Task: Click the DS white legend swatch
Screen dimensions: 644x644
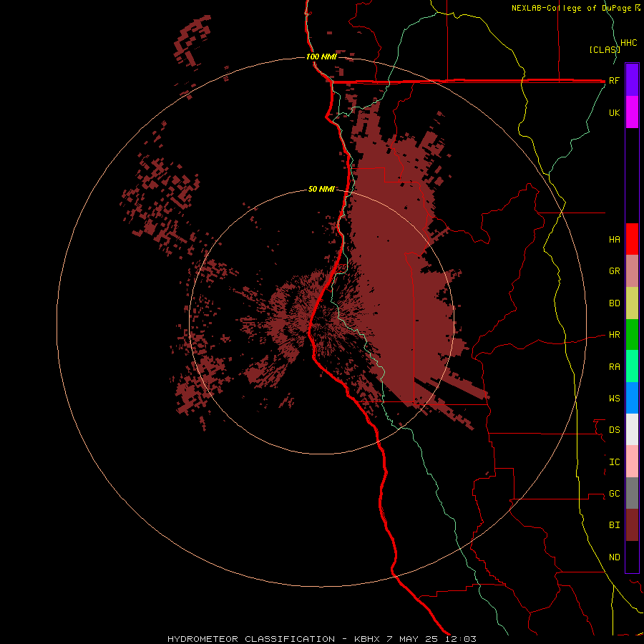Action: 632,429
